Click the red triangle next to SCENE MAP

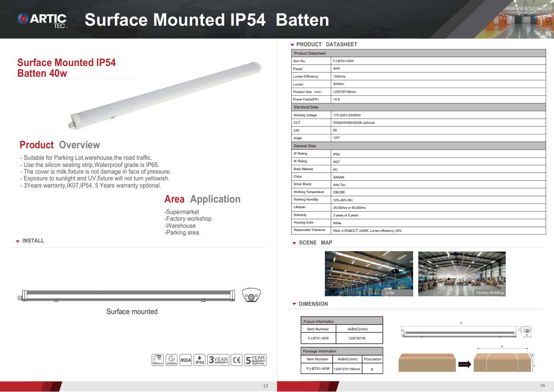point(294,243)
